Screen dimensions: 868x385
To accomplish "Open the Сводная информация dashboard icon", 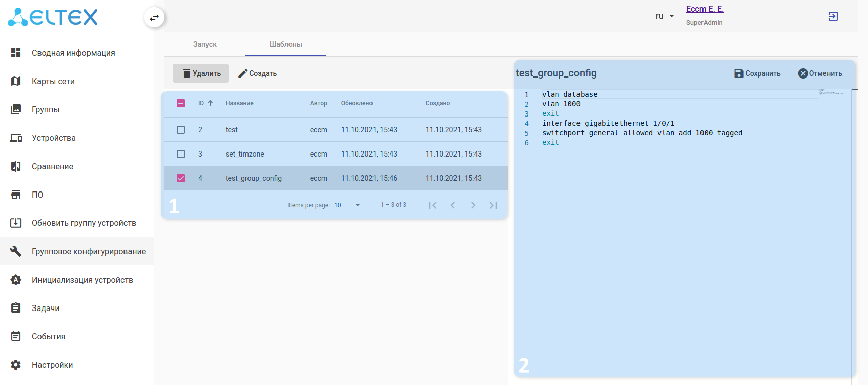I will (16, 53).
